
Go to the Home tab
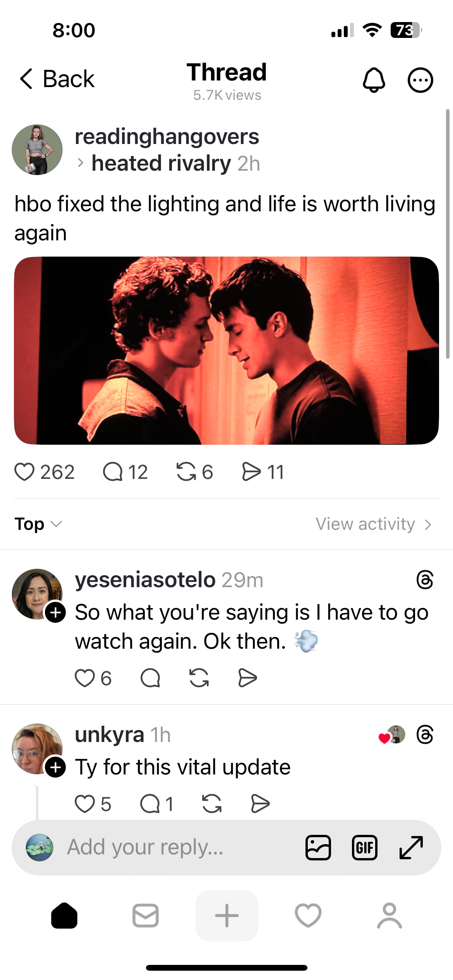(x=64, y=916)
